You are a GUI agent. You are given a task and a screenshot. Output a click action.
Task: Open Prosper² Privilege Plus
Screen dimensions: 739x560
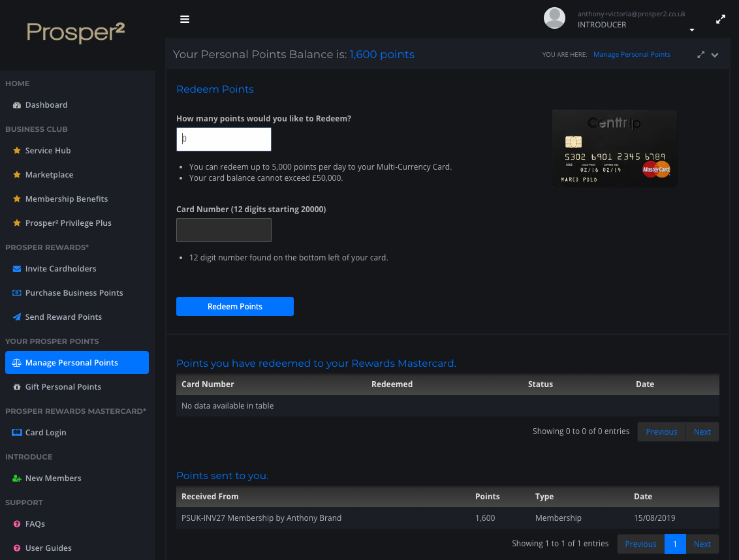coord(69,223)
